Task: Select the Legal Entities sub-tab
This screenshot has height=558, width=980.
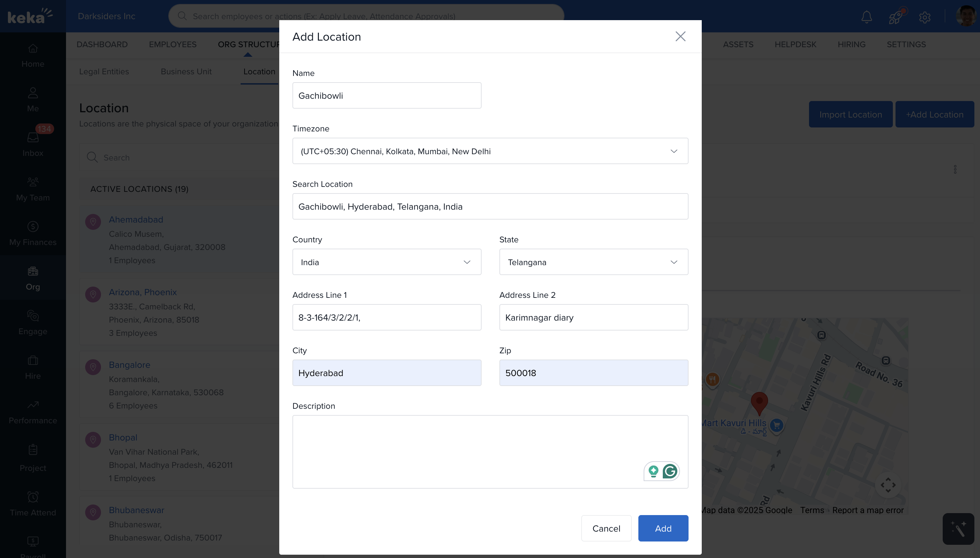Action: point(104,72)
